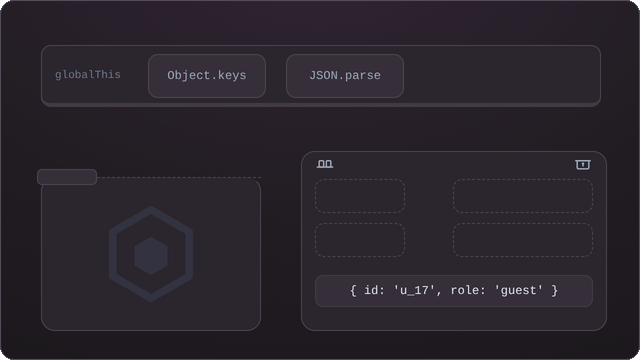Click the two-box icon in right panel
This screenshot has width=640, height=360.
[325, 164]
